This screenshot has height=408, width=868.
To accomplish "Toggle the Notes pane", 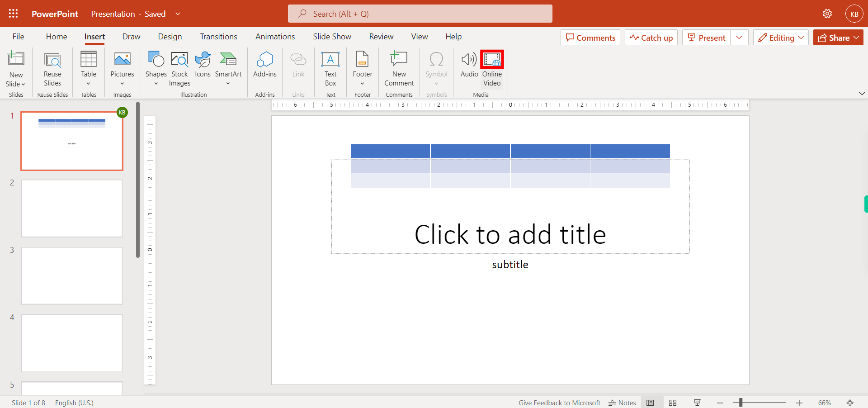I will (x=622, y=403).
